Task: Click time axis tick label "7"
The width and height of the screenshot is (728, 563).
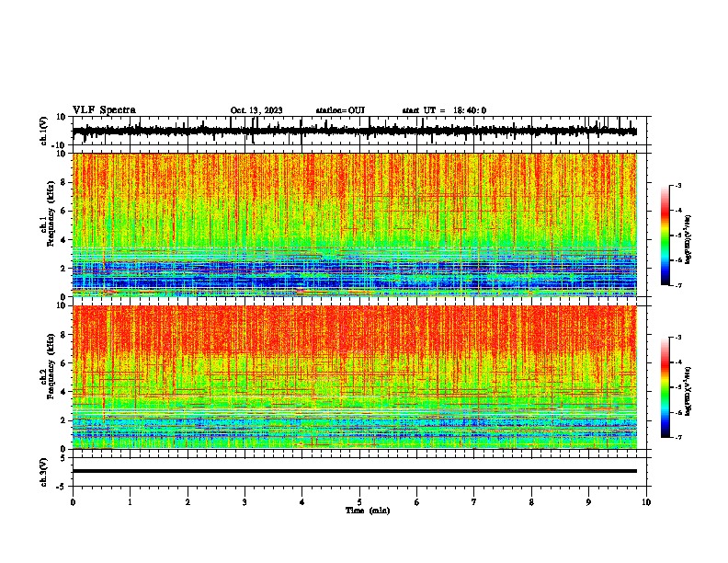Action: pyautogui.click(x=474, y=502)
